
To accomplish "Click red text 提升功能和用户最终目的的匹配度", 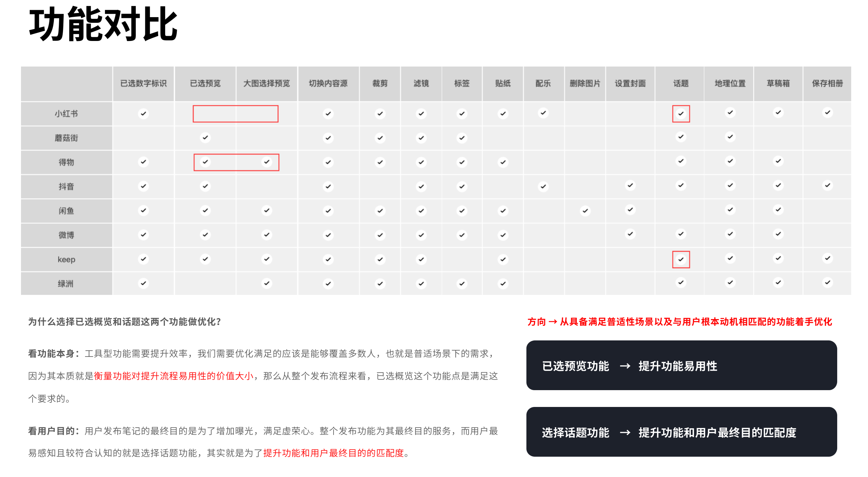I will (x=333, y=453).
